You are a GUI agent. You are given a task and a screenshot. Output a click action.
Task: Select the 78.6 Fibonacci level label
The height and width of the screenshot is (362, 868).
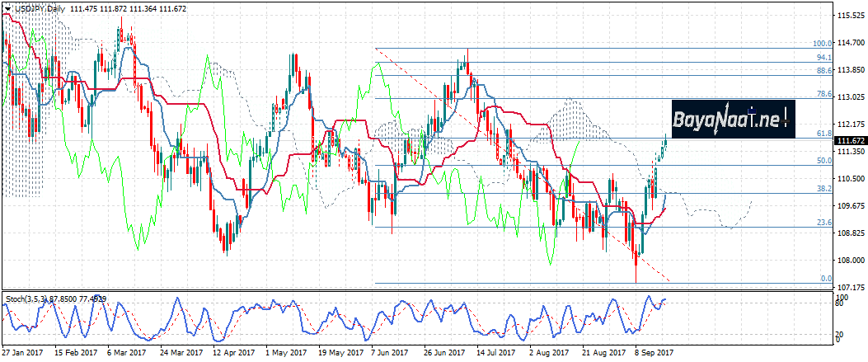(x=822, y=95)
